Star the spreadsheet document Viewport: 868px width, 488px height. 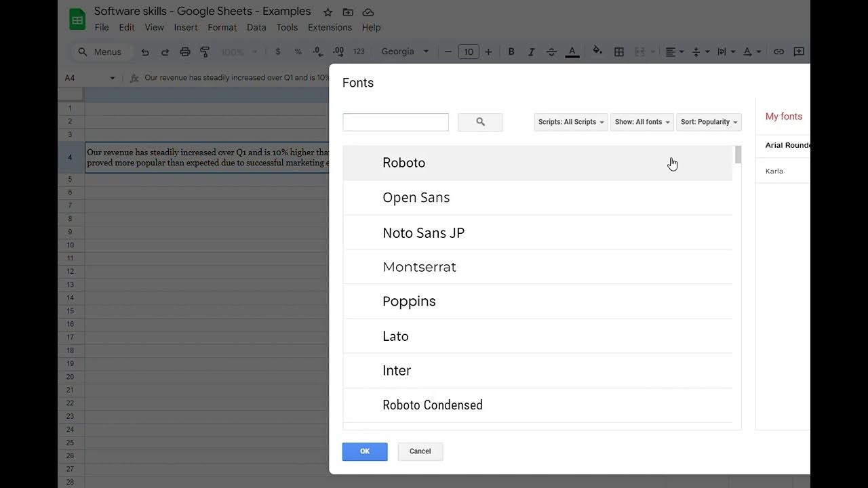[328, 12]
